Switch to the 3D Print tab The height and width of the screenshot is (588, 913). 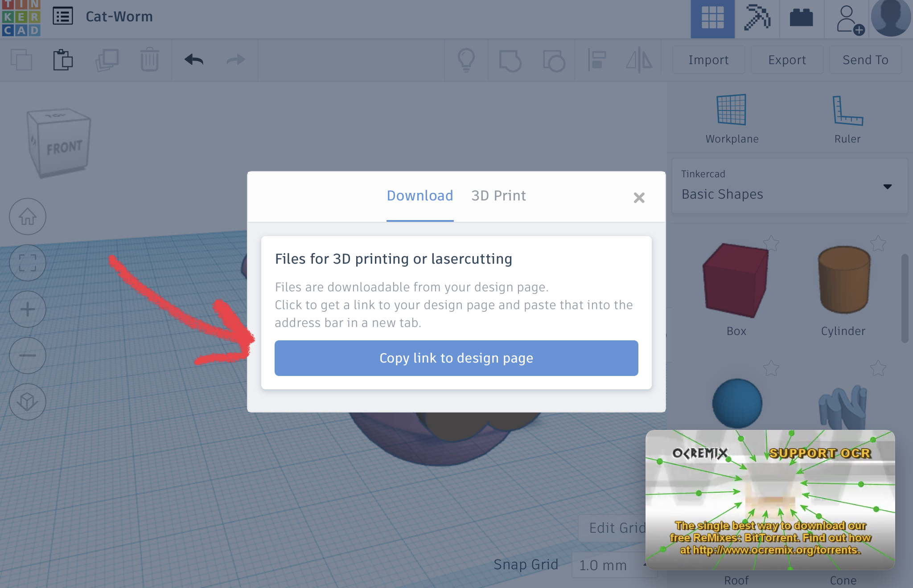click(x=498, y=196)
